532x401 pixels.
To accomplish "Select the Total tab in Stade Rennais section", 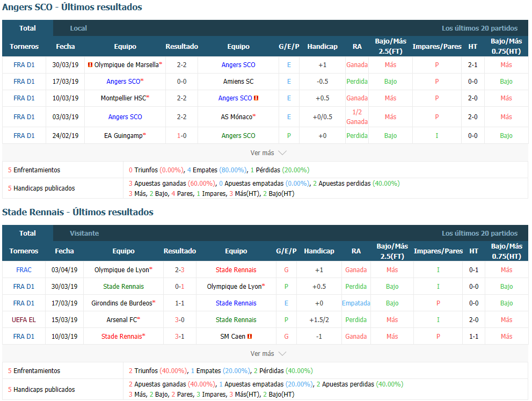I will (27, 233).
